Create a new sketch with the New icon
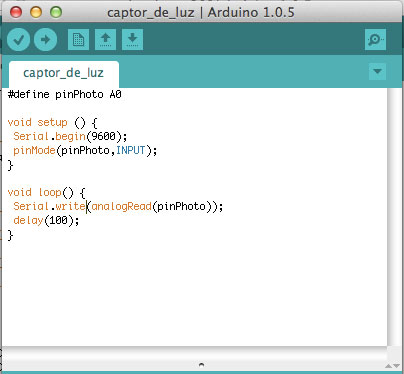Image resolution: width=404 pixels, height=374 pixels. click(x=78, y=40)
